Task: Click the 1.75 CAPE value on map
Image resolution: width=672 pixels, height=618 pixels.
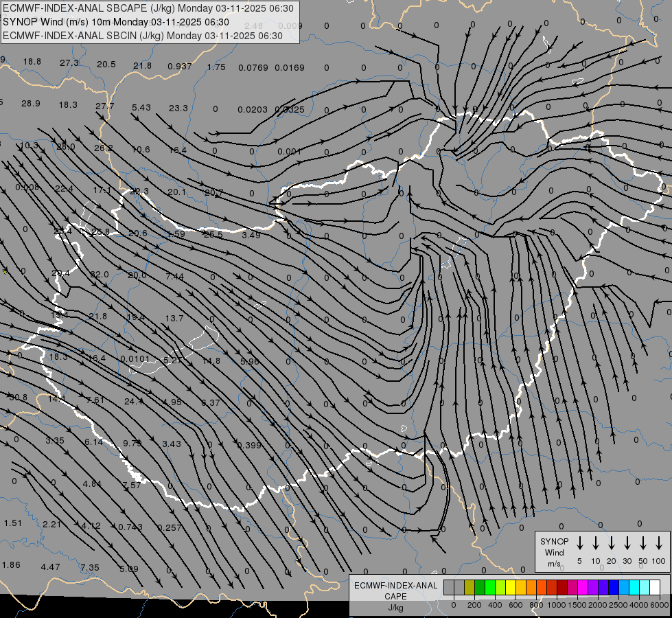Action: click(x=216, y=67)
